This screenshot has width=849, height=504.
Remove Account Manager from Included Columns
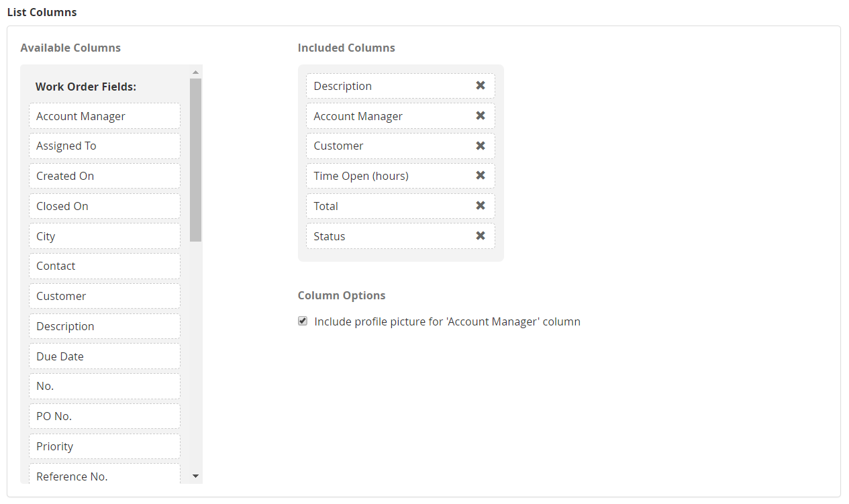(481, 115)
